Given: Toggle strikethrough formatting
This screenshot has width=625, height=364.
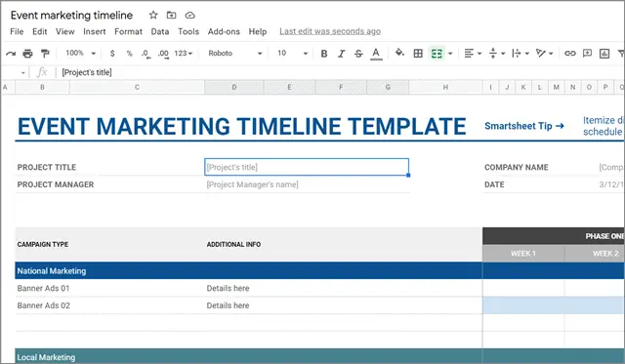Looking at the screenshot, I should coord(358,54).
